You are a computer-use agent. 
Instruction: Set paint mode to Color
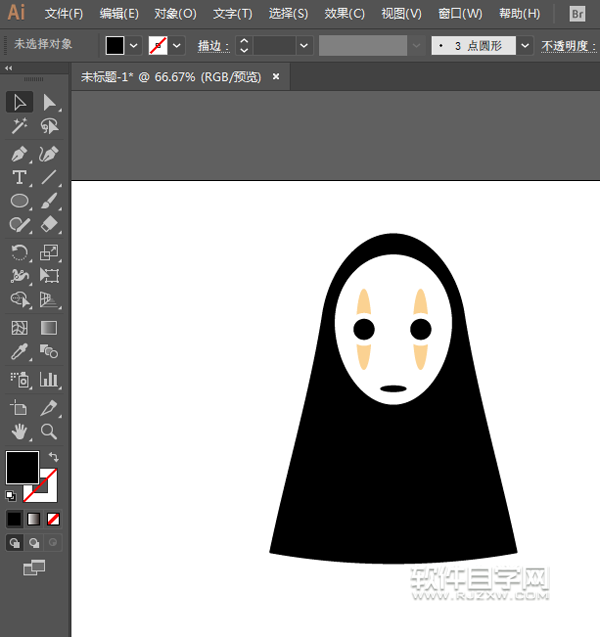point(14,519)
